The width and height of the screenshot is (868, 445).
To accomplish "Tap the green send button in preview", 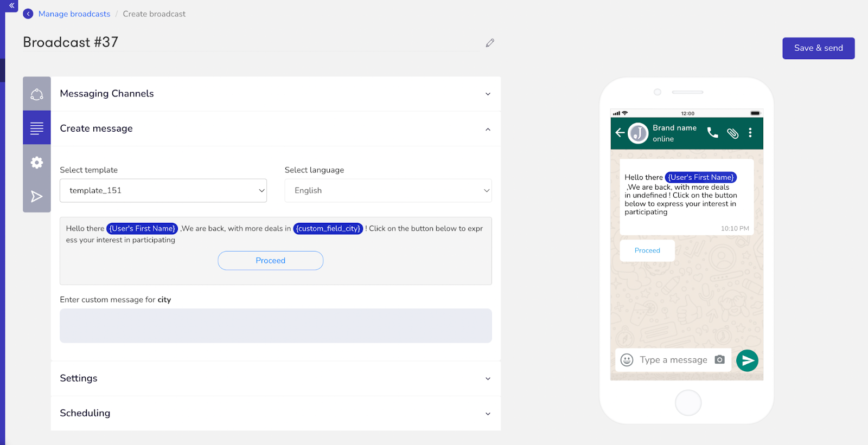I will coord(747,360).
